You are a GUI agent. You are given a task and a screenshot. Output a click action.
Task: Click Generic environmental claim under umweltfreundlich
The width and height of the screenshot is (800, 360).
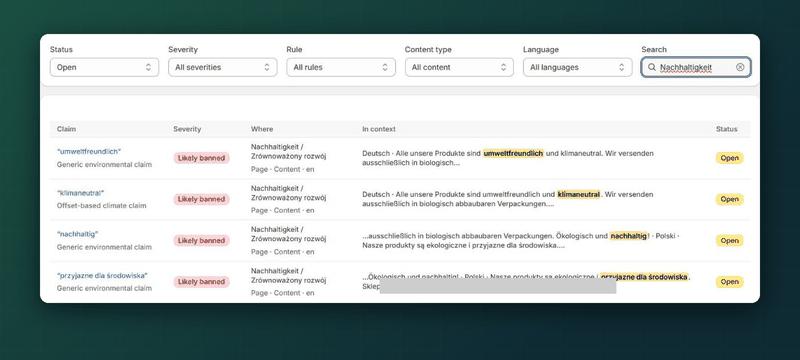point(104,165)
